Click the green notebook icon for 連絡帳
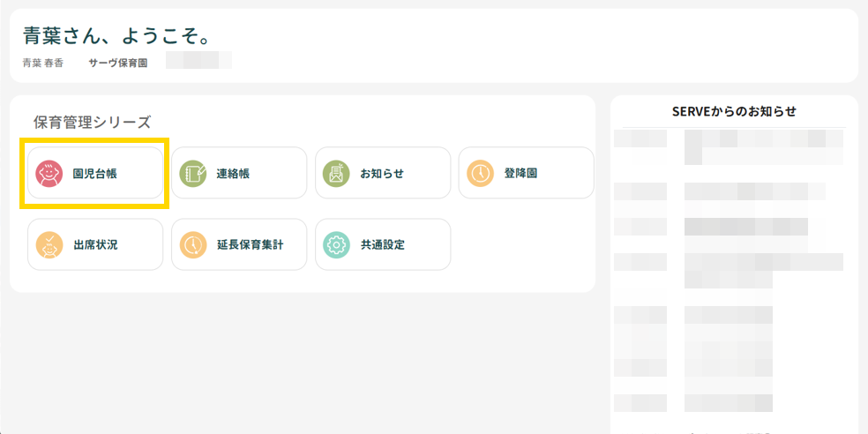The height and width of the screenshot is (434, 868). tap(193, 174)
